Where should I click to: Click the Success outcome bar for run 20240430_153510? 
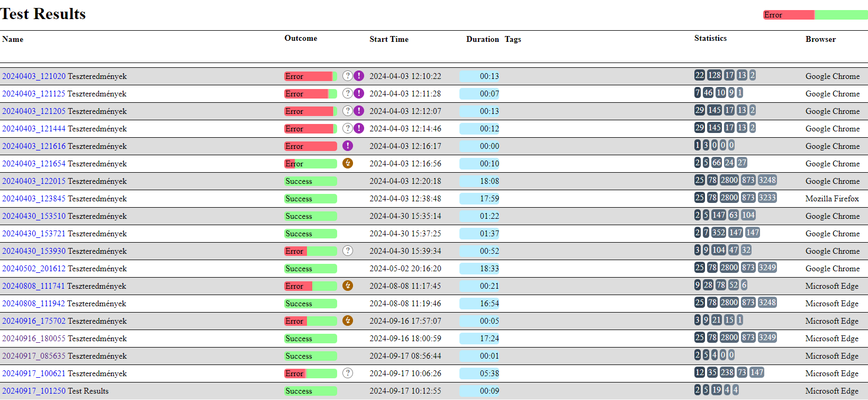coord(311,216)
